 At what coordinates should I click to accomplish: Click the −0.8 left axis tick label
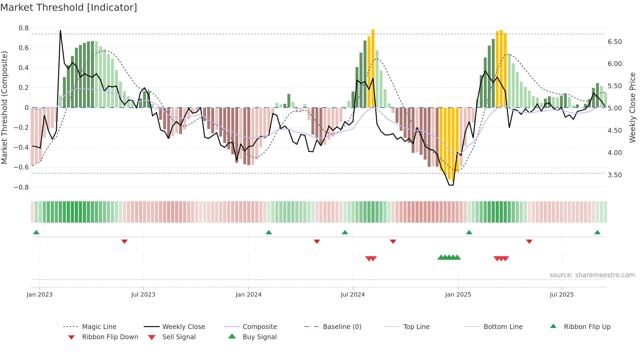pos(21,187)
